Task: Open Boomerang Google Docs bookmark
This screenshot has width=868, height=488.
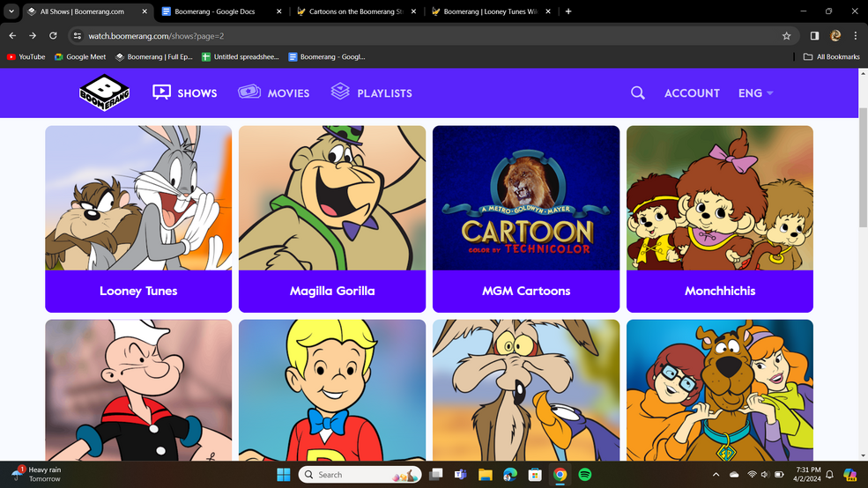Action: (327, 56)
